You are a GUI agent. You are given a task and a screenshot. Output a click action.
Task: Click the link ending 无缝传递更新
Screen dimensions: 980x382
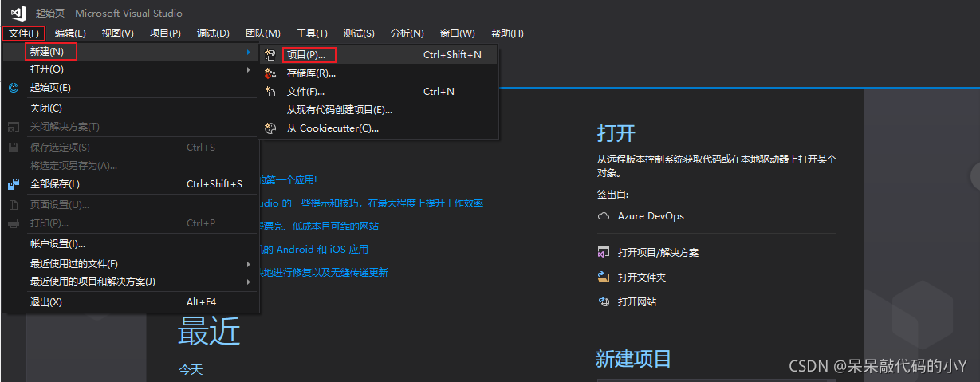coord(324,273)
